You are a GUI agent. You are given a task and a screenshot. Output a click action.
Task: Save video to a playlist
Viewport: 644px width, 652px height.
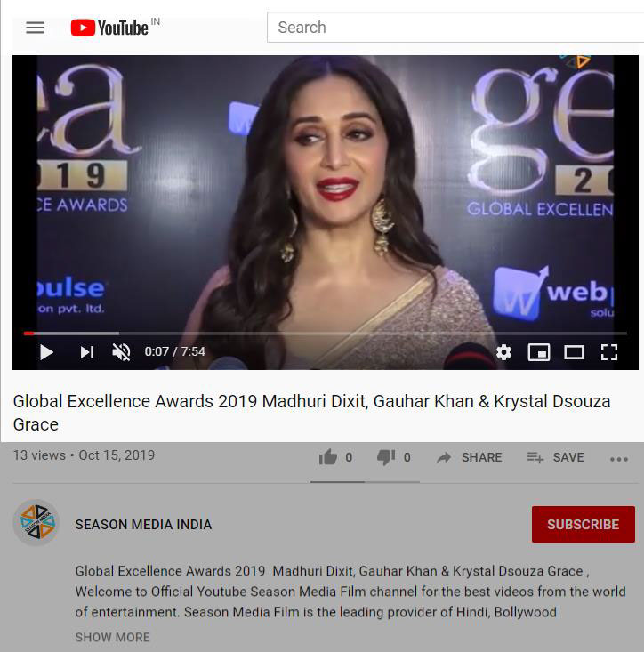tap(555, 457)
